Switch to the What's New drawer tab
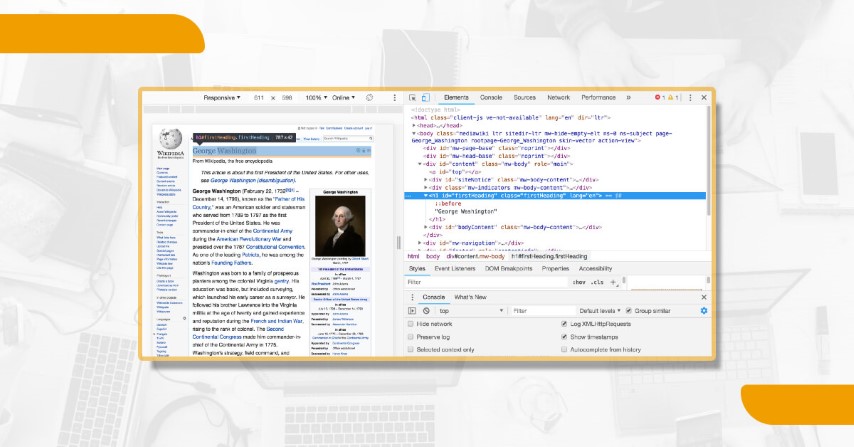This screenshot has width=854, height=447. tap(470, 297)
